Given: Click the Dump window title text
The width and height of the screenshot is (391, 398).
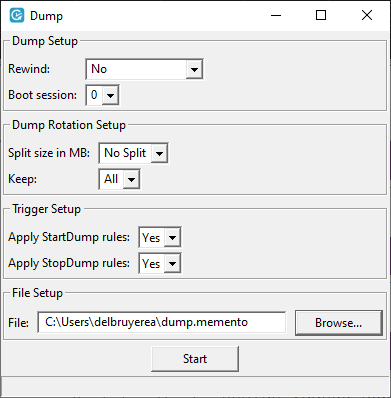Looking at the screenshot, I should click(46, 16).
